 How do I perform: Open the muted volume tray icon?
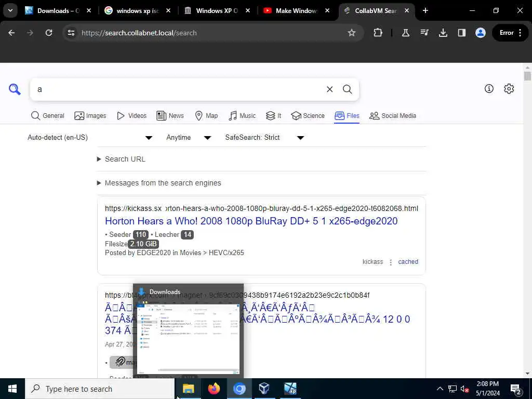tap(464, 389)
